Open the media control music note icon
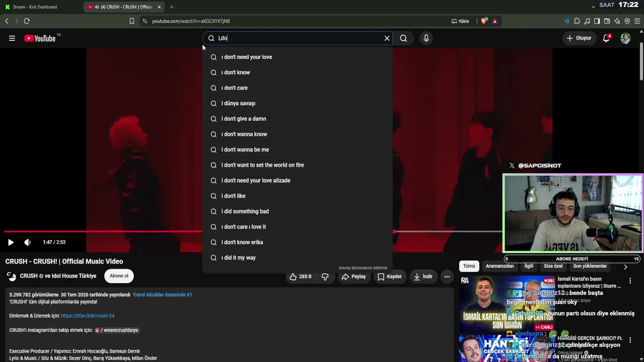Image resolution: width=644 pixels, height=362 pixels. coord(587,21)
